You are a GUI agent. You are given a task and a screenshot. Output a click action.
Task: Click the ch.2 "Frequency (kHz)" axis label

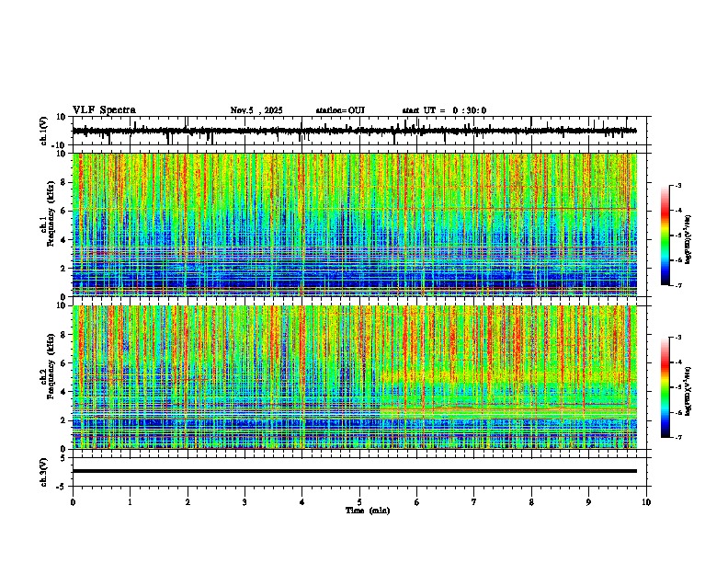point(51,366)
